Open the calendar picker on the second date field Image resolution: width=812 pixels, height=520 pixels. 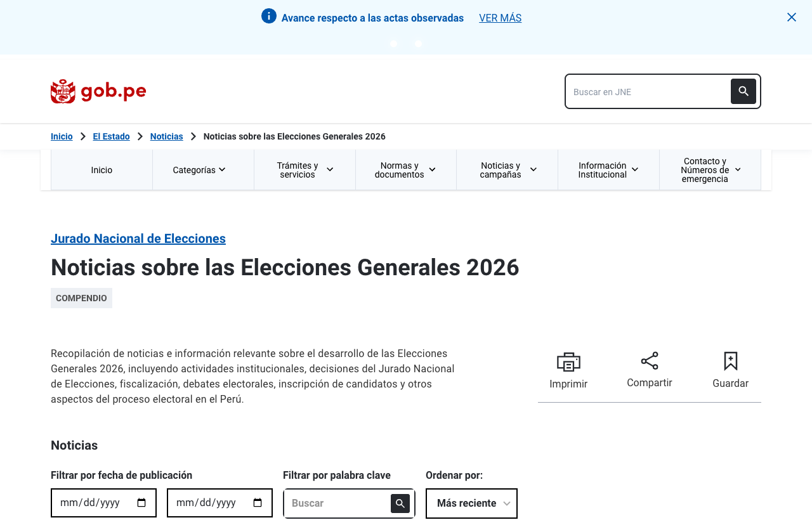258,503
